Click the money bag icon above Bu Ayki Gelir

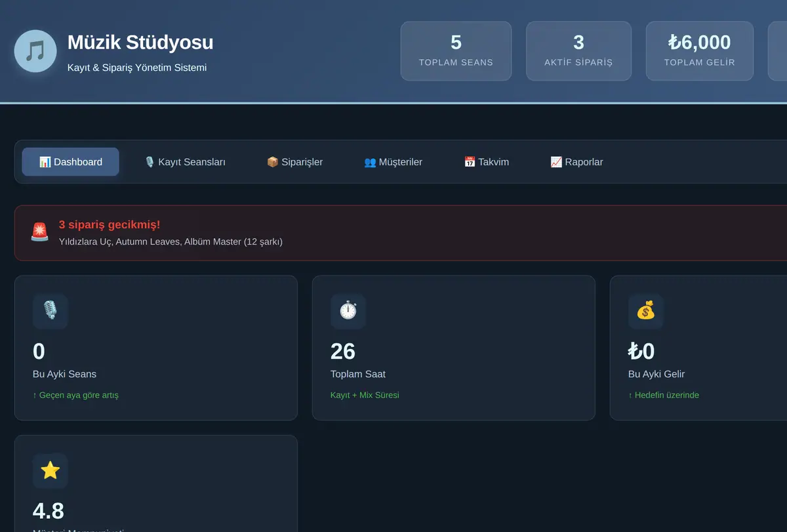(x=646, y=311)
